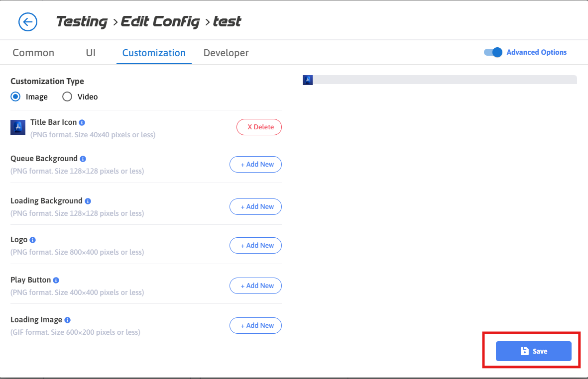Toggle the Advanced Options switch
Viewport: 588px width, 379px height.
(x=493, y=52)
